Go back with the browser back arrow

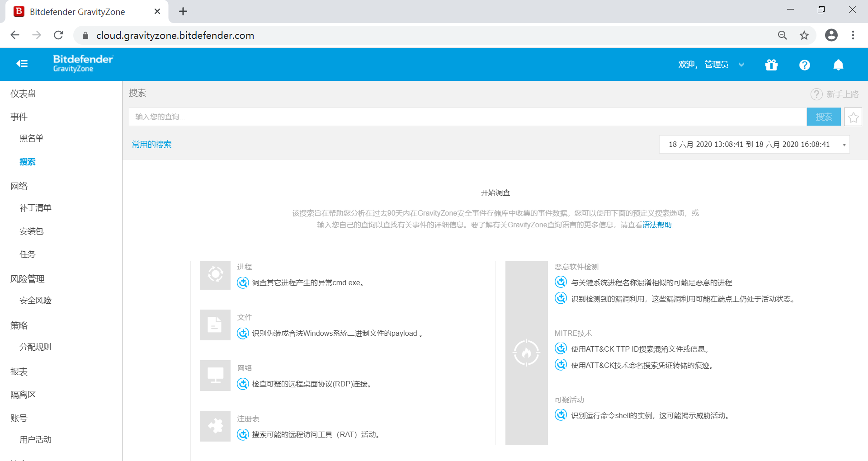(x=15, y=35)
